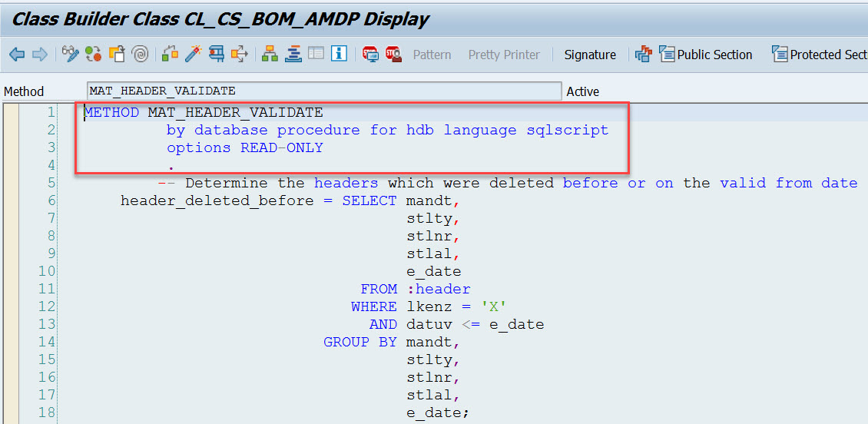This screenshot has height=424, width=868.
Task: Click the spiral Enhance icon
Action: [x=141, y=54]
